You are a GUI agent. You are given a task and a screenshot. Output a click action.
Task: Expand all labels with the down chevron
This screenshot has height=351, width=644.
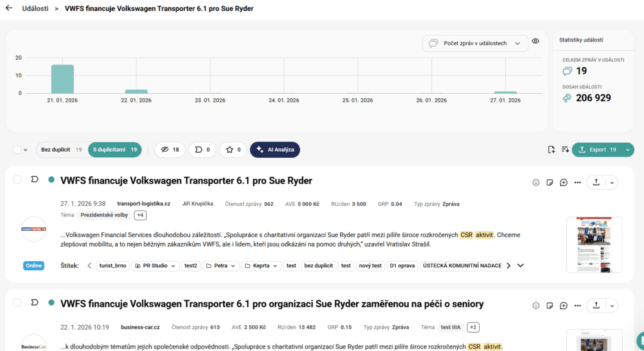pyautogui.click(x=520, y=265)
